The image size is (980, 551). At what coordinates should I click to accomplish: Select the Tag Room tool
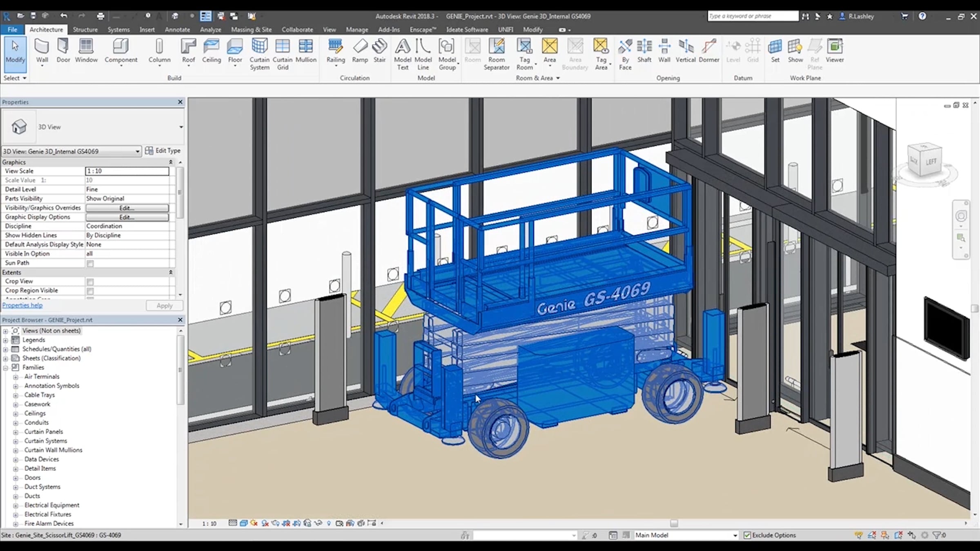525,55
